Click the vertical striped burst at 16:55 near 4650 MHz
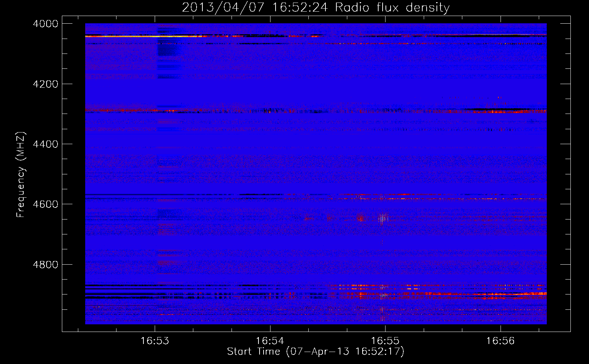 point(383,219)
